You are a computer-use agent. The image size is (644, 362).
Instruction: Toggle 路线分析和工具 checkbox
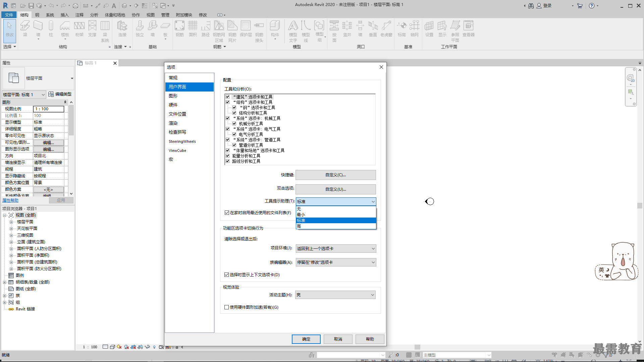tap(227, 161)
